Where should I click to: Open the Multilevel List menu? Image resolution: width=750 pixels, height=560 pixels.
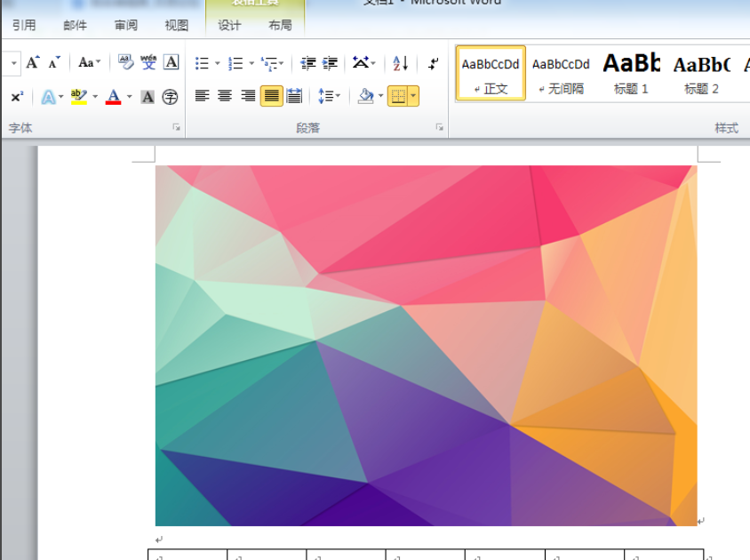pos(272,63)
